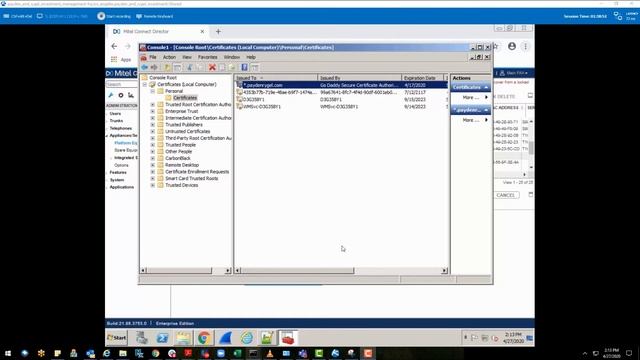
Task: Open the Window menu in Console1
Action: click(x=231, y=57)
